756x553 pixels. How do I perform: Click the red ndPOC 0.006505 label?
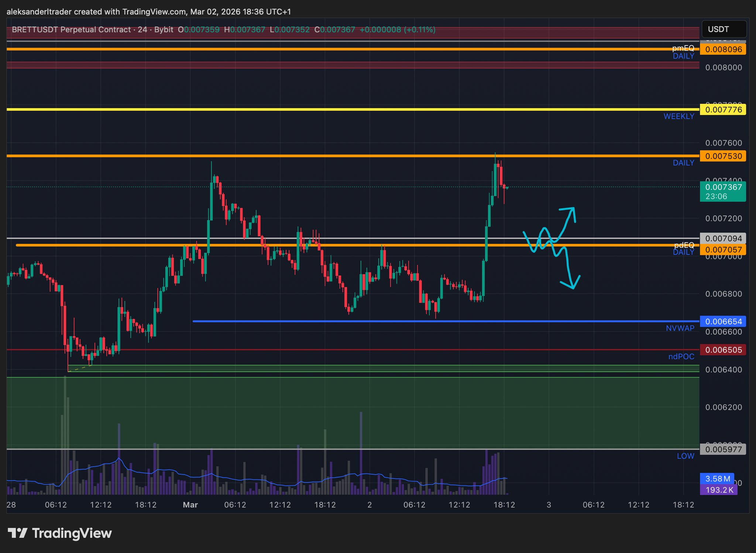[723, 350]
